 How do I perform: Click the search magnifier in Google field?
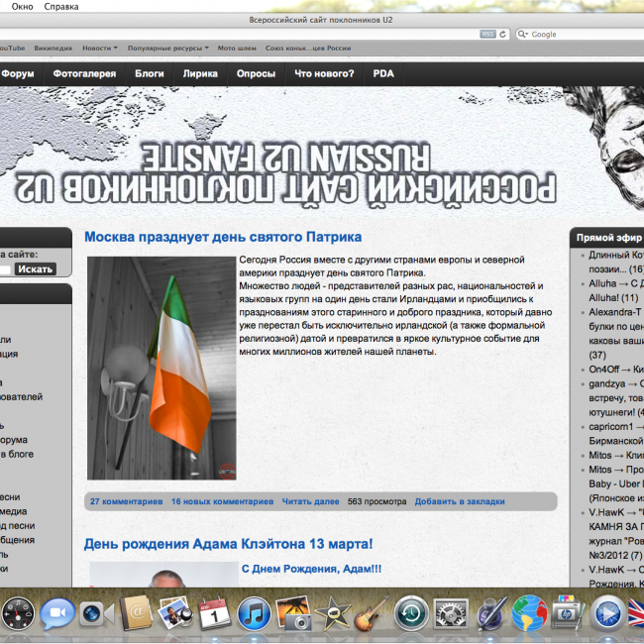[x=522, y=34]
